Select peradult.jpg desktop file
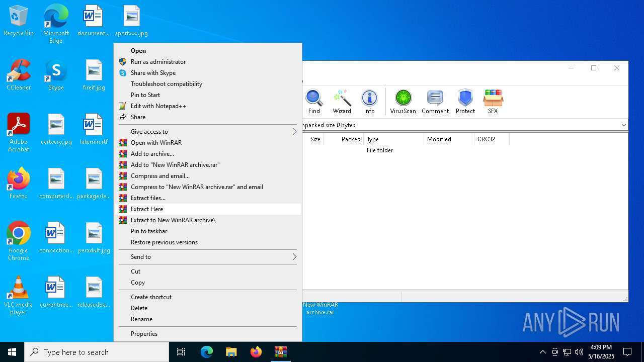Viewport: 644px width, 362px height. click(94, 238)
